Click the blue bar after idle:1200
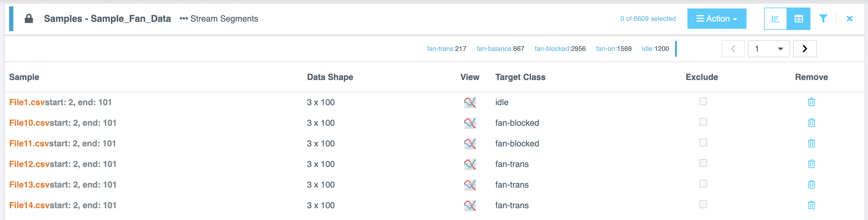The image size is (868, 220). tap(676, 48)
